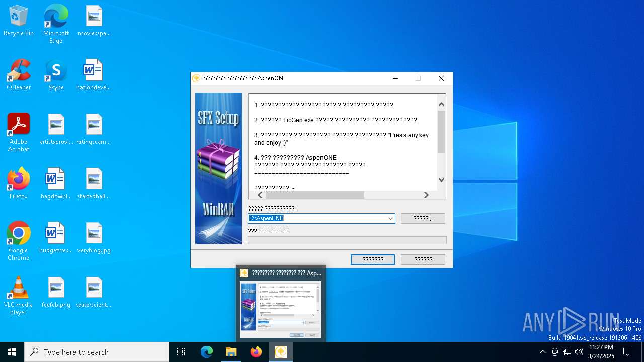644x362 pixels.
Task: Select the moviesspa... image file
Action: [x=94, y=21]
